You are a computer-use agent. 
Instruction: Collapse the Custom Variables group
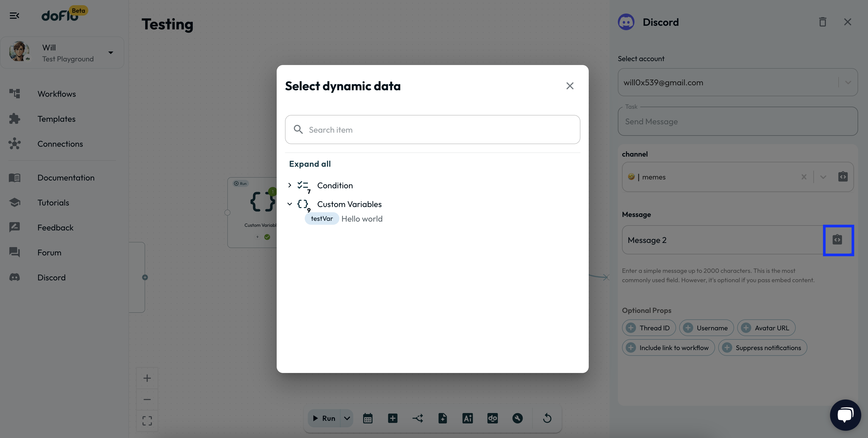pyautogui.click(x=289, y=204)
